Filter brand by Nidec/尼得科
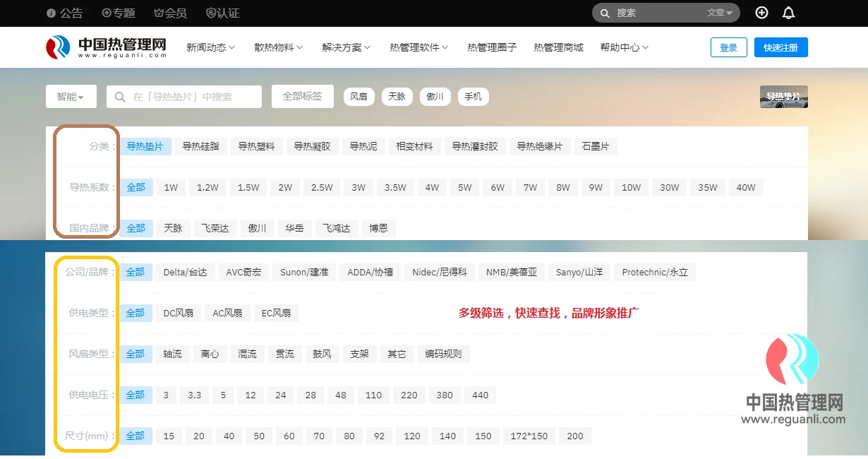 (440, 272)
